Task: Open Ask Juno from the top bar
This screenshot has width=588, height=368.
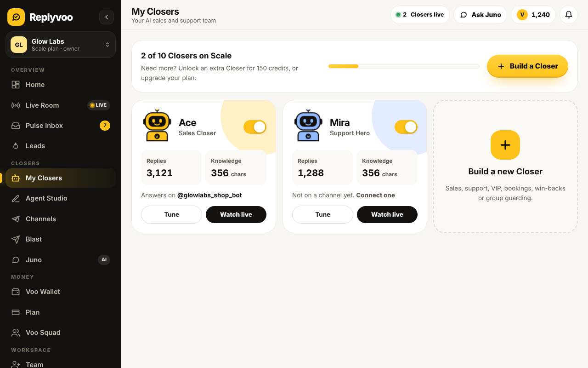Action: (480, 15)
